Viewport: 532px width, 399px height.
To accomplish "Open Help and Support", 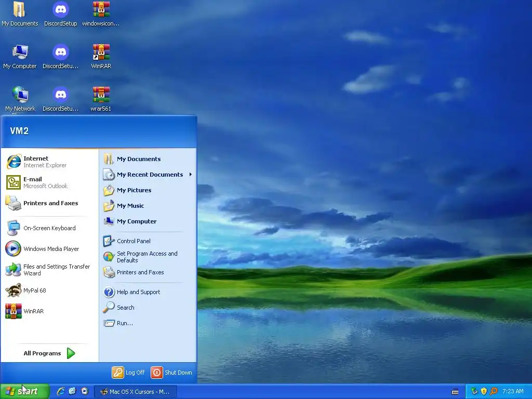I will [148, 292].
